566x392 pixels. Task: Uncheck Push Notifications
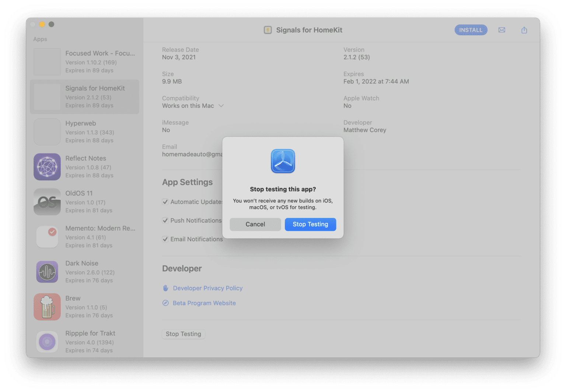point(165,220)
